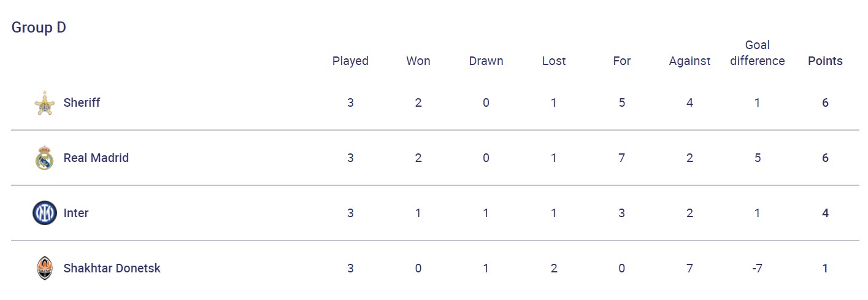Select the Inter team name
868x300 pixels.
coord(76,213)
